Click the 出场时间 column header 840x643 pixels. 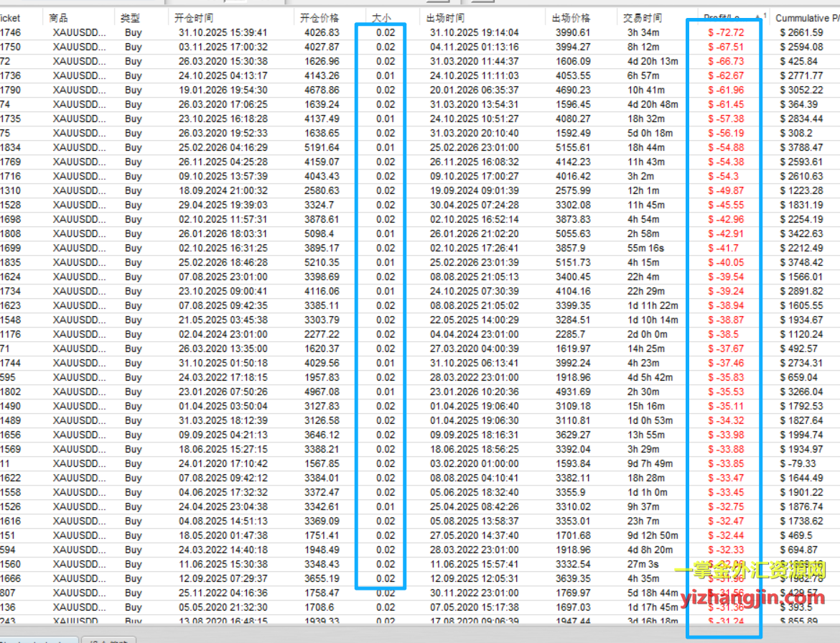[445, 17]
